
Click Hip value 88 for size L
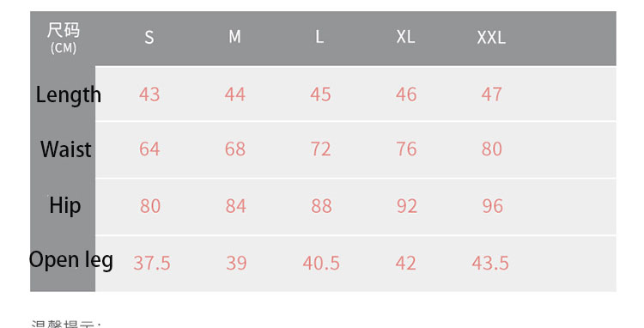click(x=321, y=206)
